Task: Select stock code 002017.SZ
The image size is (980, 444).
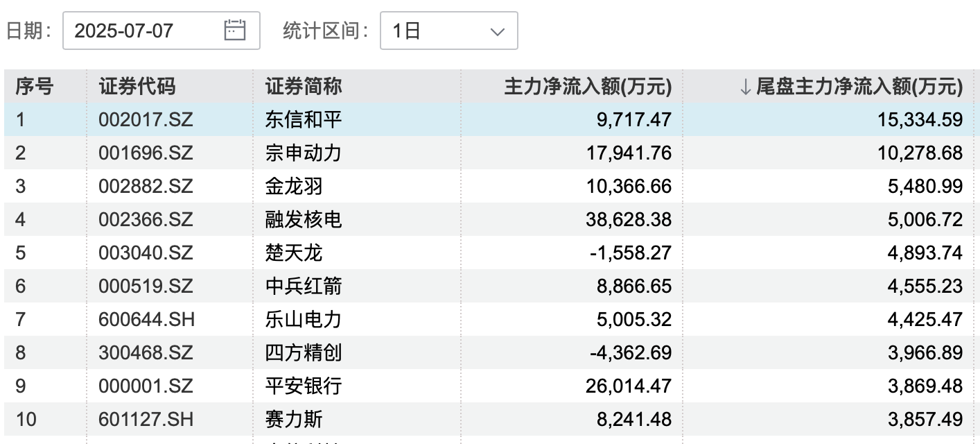Action: pyautogui.click(x=146, y=119)
